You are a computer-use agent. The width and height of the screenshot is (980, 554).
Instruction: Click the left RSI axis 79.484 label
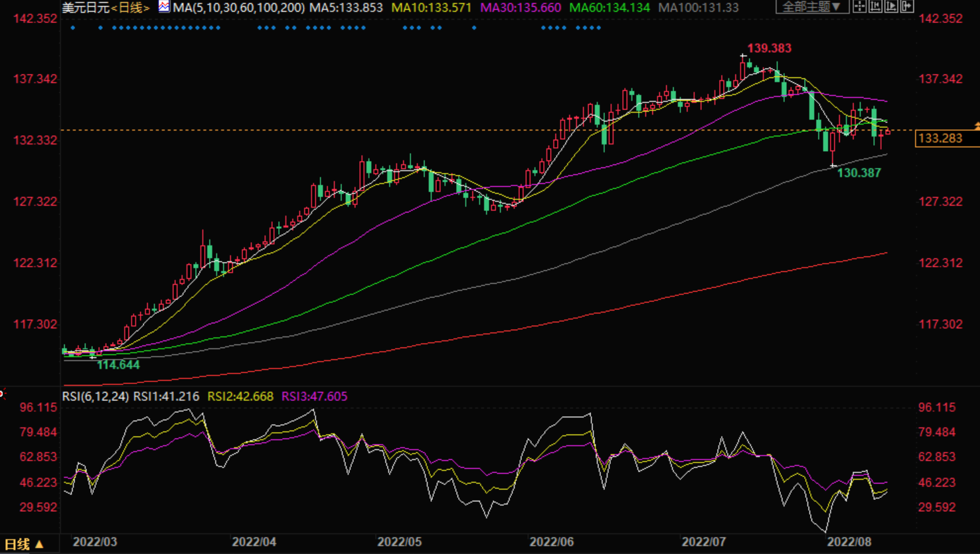click(38, 433)
